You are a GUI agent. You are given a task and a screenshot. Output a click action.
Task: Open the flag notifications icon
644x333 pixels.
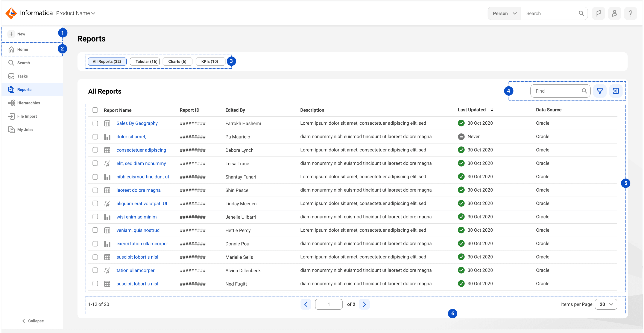[x=598, y=13]
